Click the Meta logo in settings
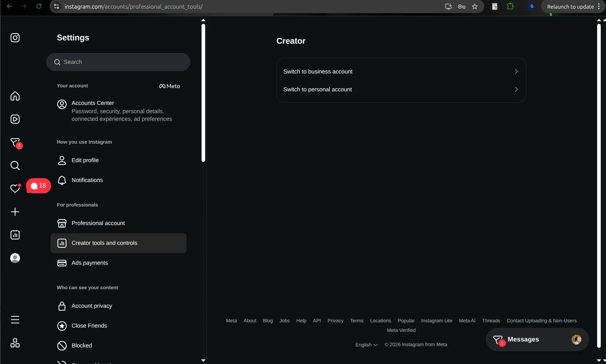The width and height of the screenshot is (606, 364). [x=169, y=86]
